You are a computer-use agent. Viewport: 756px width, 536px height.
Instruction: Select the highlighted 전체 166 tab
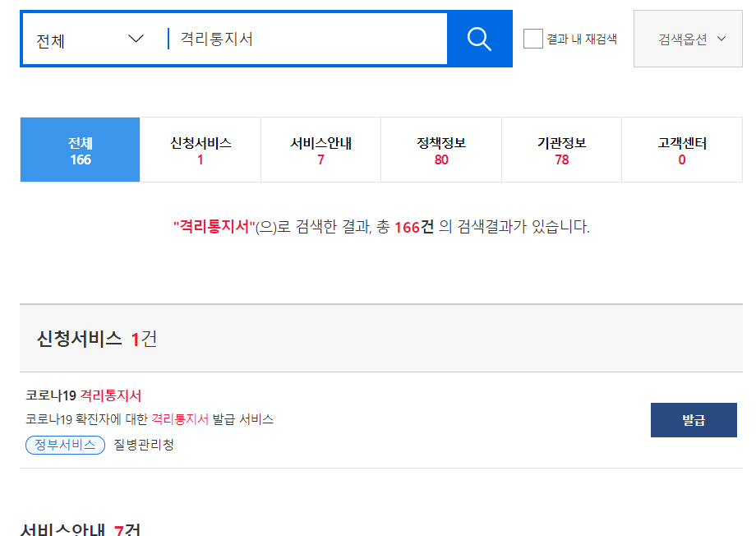(x=80, y=149)
